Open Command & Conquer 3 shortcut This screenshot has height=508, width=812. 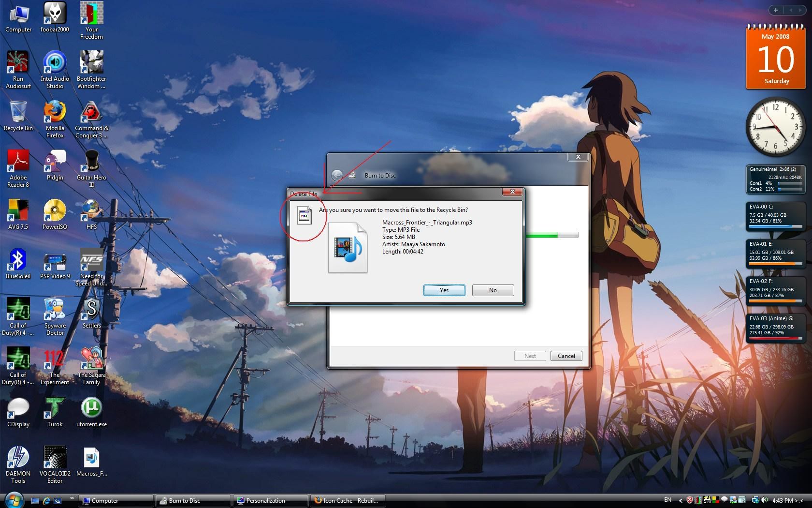91,120
